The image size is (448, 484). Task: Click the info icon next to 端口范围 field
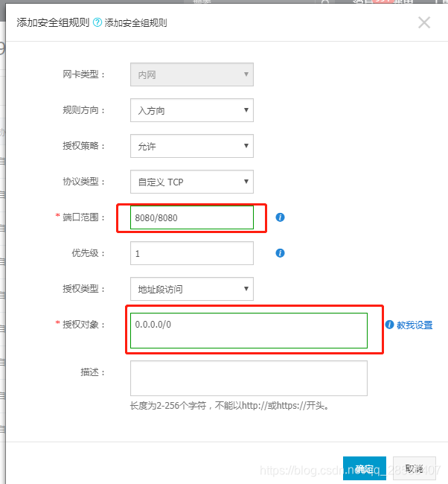pos(280,217)
